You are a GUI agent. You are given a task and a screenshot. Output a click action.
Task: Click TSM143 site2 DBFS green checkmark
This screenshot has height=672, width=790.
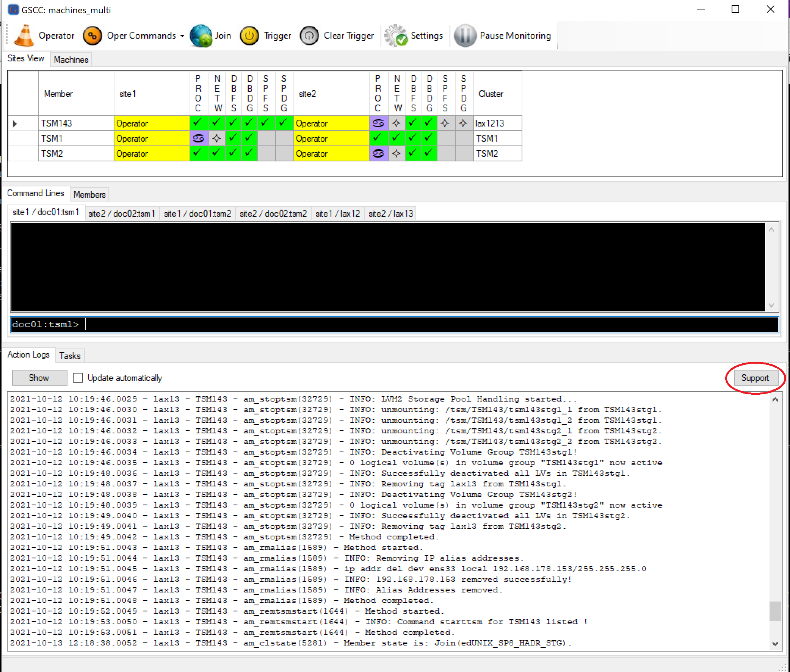(413, 123)
